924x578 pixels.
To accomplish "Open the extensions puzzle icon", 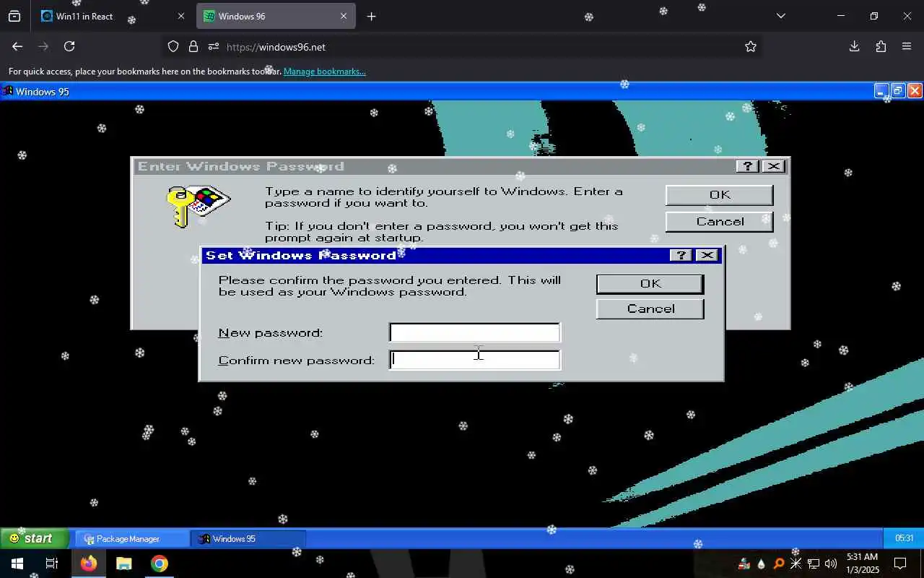I will [x=881, y=46].
